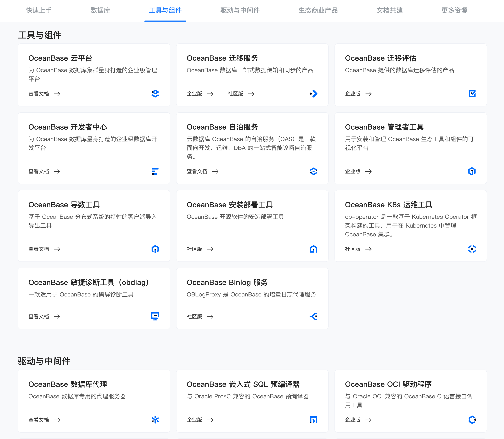Switch to the 数据库 tab
This screenshot has width=504, height=439.
point(100,10)
